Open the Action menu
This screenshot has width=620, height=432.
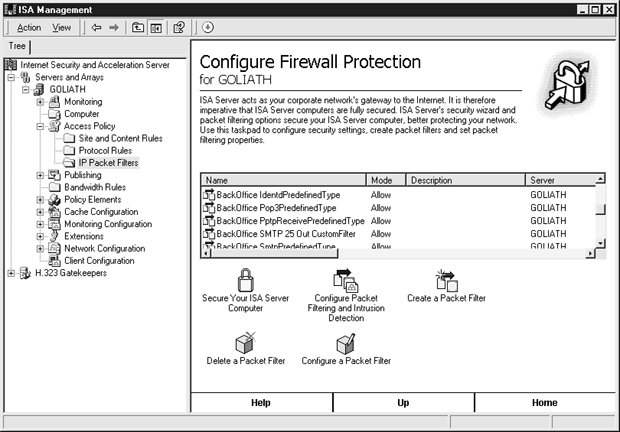pos(29,27)
